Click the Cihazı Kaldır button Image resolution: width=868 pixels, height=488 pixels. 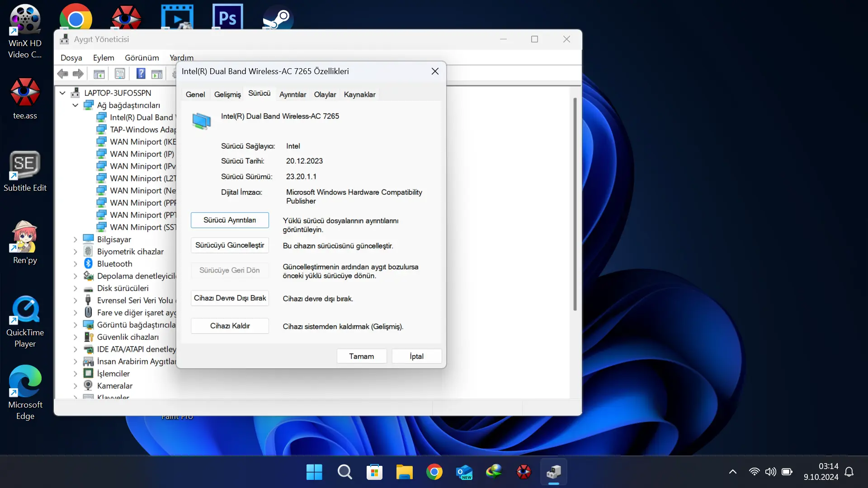(230, 326)
